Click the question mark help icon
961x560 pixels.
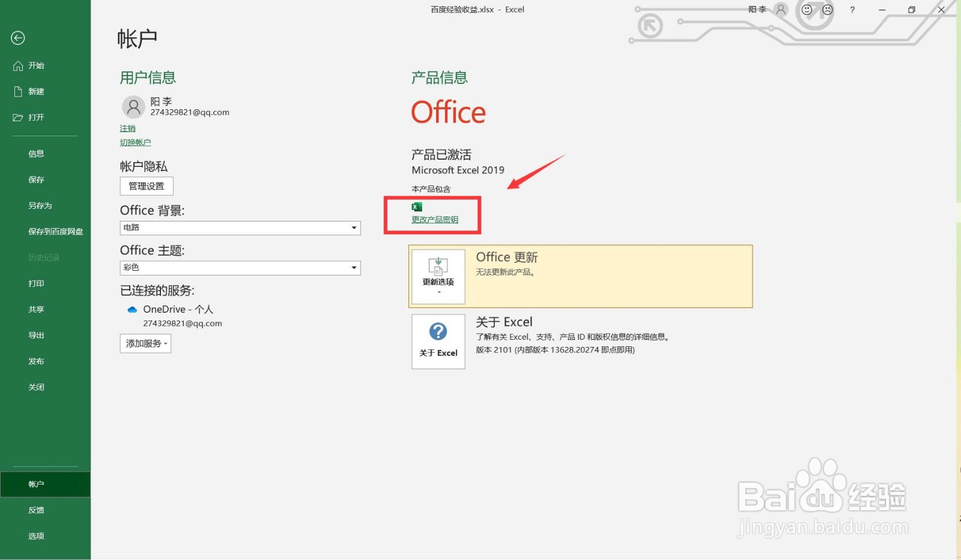(x=852, y=10)
